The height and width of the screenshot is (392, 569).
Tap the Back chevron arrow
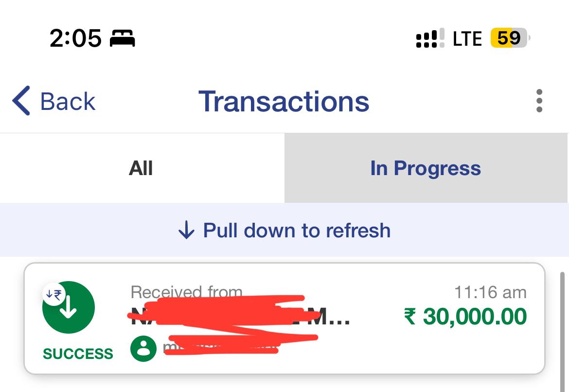pos(21,101)
